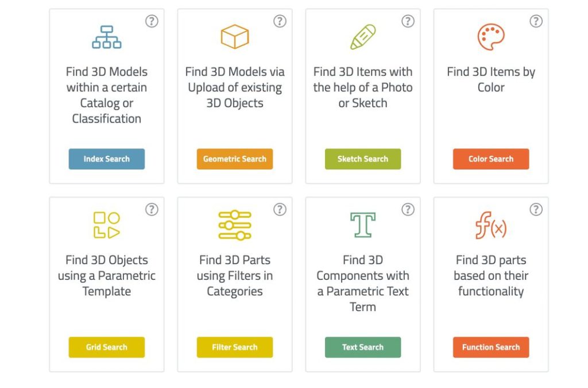Viewport: 588px width, 388px height.
Task: Open the Grid Search
Action: 107,347
